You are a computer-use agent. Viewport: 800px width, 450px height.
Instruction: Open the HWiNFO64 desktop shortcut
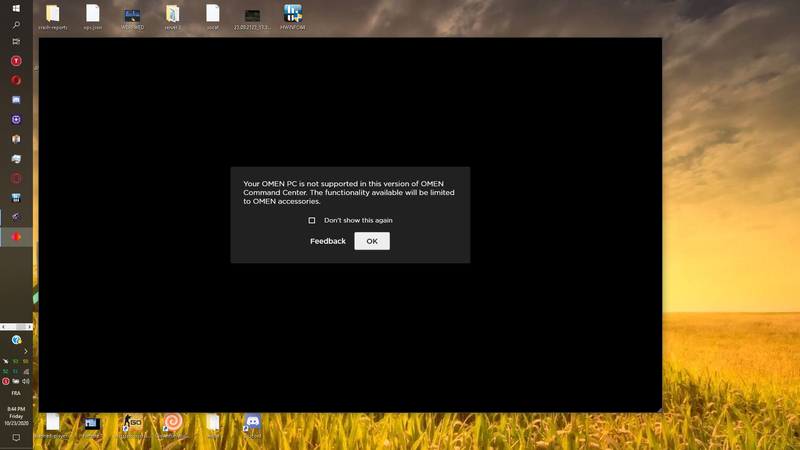coord(293,17)
